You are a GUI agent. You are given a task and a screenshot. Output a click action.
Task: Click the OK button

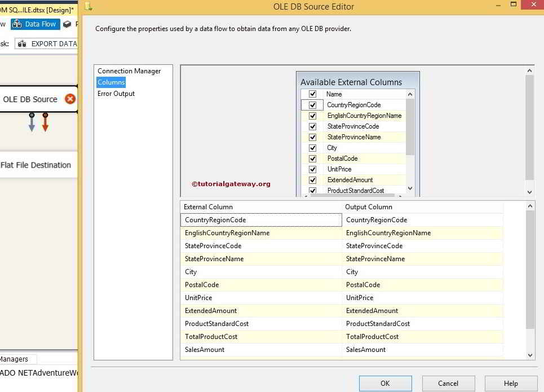coord(385,384)
